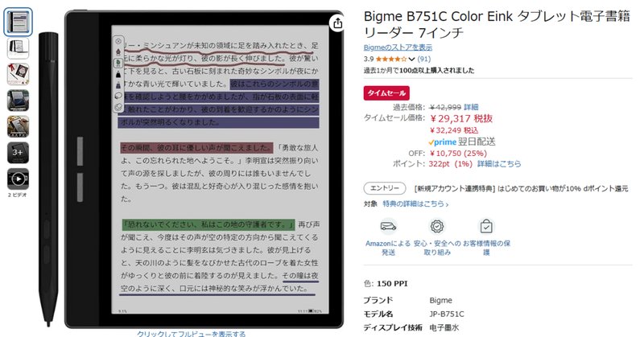Click the 3.9 rating number
The image size is (644, 337).
pyautogui.click(x=369, y=59)
